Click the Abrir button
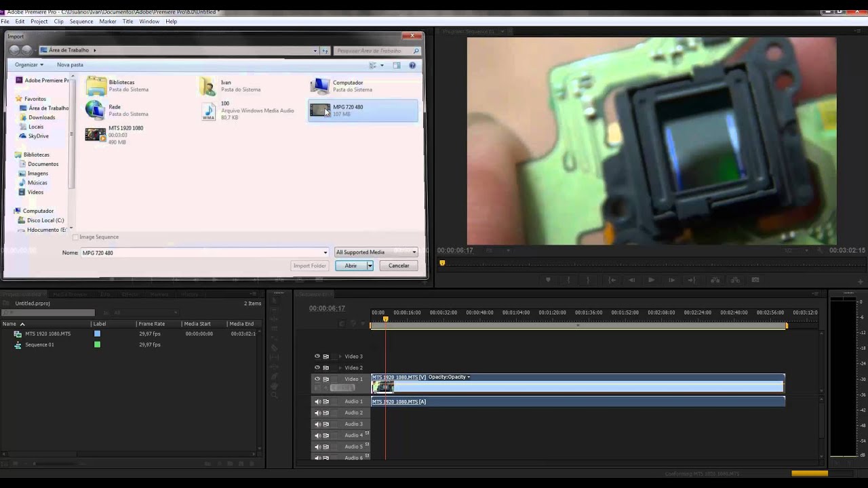The image size is (868, 488). pos(351,266)
